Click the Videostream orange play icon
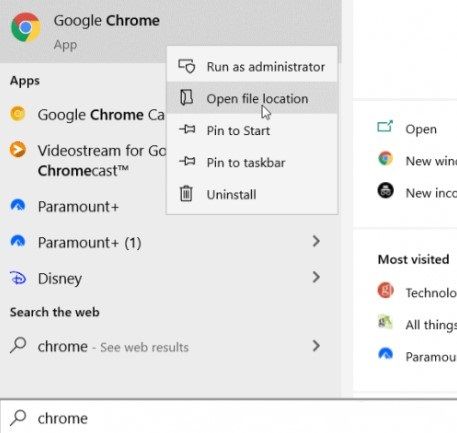 click(x=18, y=149)
